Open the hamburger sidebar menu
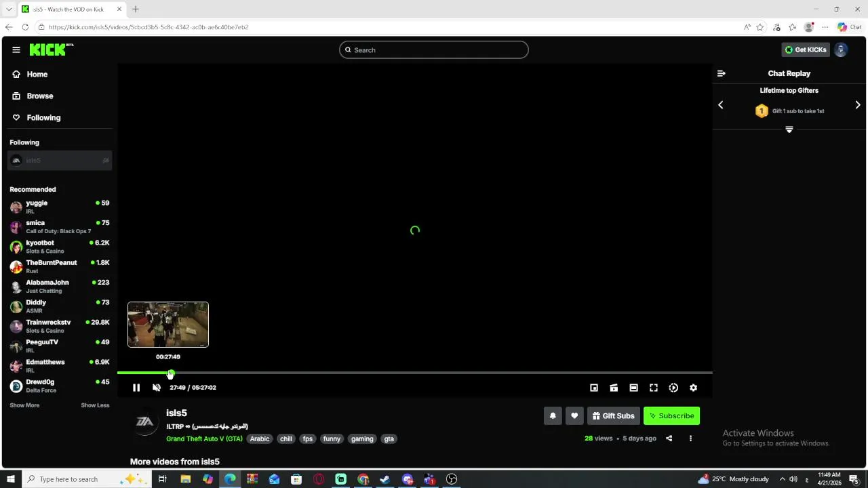Image resolution: width=868 pixels, height=488 pixels. click(16, 49)
